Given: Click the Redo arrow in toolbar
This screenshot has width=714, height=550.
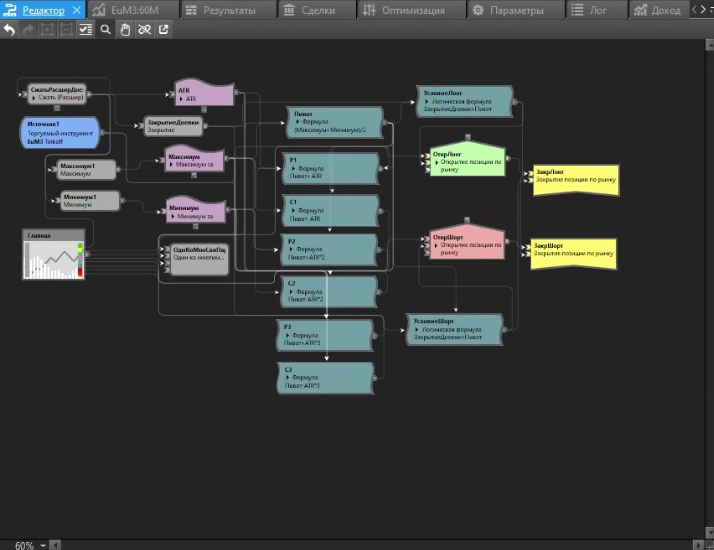Looking at the screenshot, I should click(28, 29).
